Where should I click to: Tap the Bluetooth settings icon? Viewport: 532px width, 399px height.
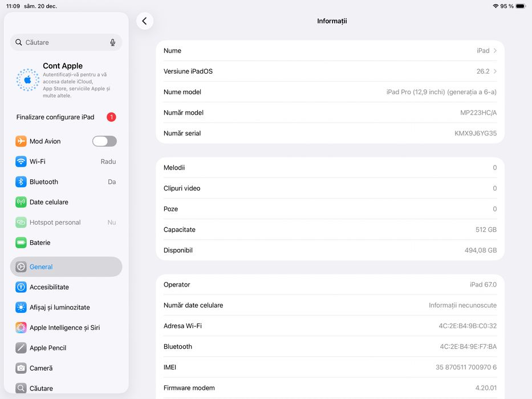[x=21, y=182]
